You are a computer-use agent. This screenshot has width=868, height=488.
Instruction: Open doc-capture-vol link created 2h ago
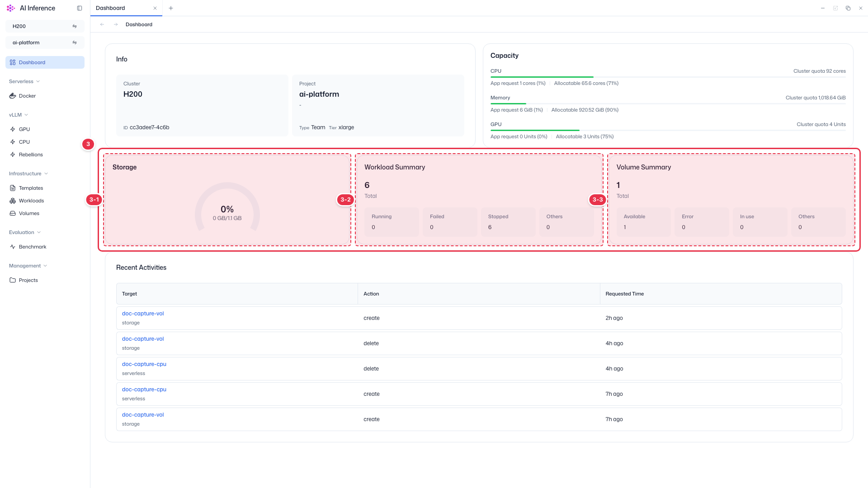143,314
